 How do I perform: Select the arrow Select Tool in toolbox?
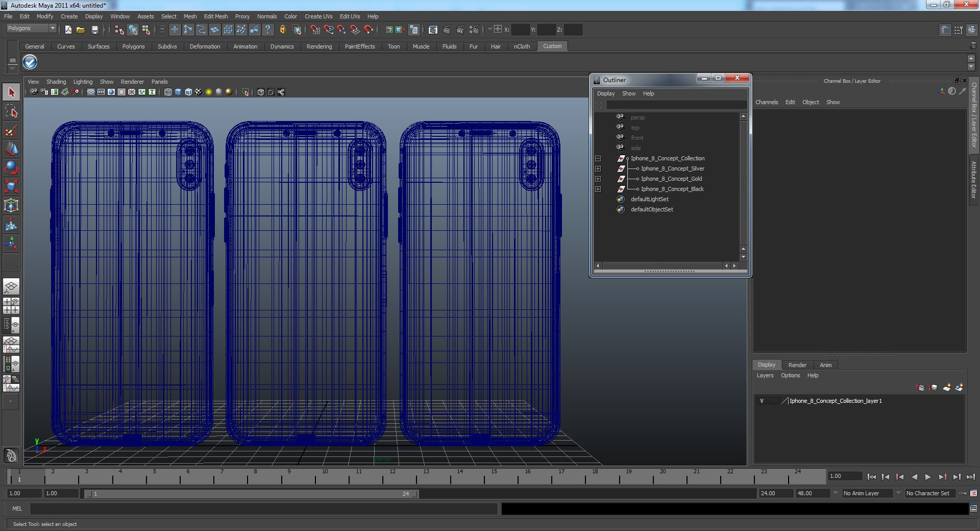[x=11, y=93]
